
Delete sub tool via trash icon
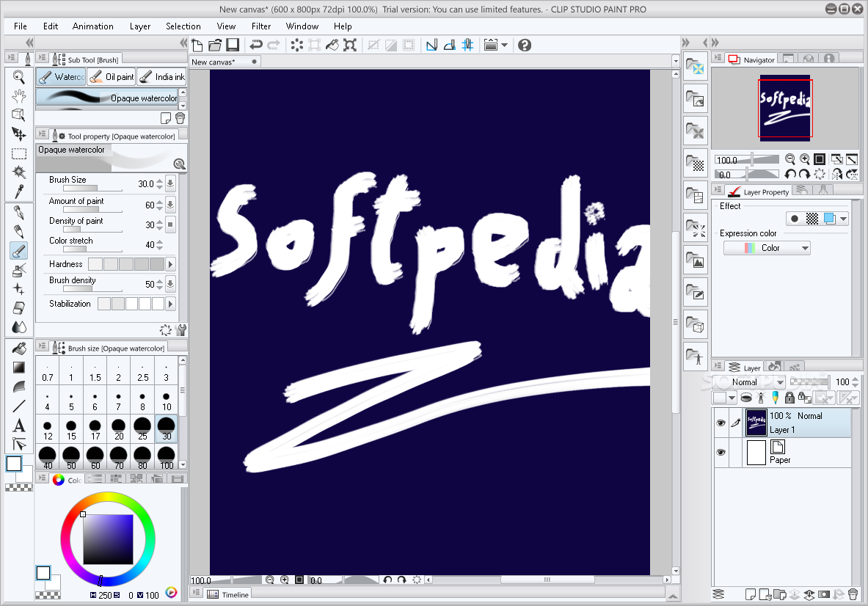coord(180,118)
